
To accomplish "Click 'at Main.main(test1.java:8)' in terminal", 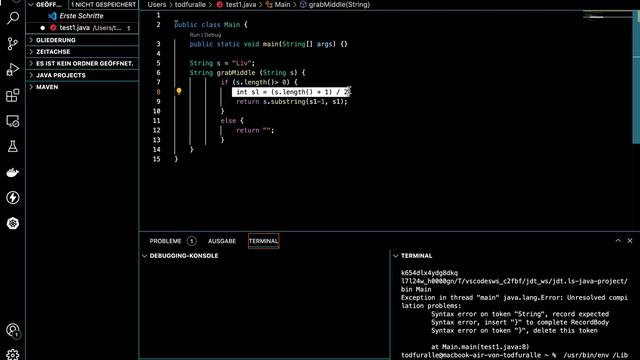I will (x=480, y=347).
